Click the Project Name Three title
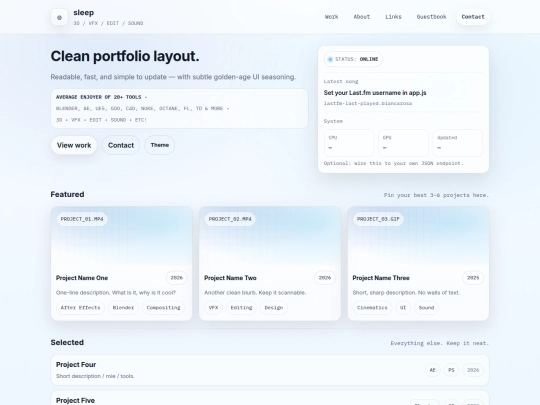This screenshot has width=540, height=405. coord(381,278)
